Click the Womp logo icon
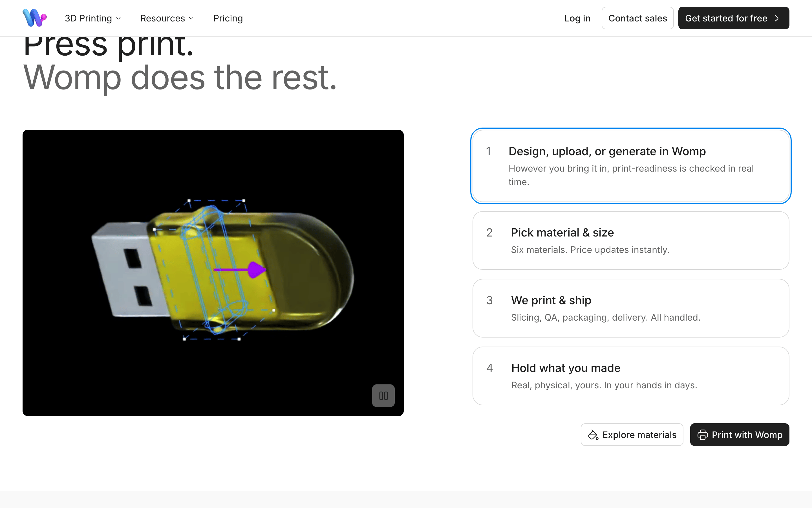 (35, 18)
